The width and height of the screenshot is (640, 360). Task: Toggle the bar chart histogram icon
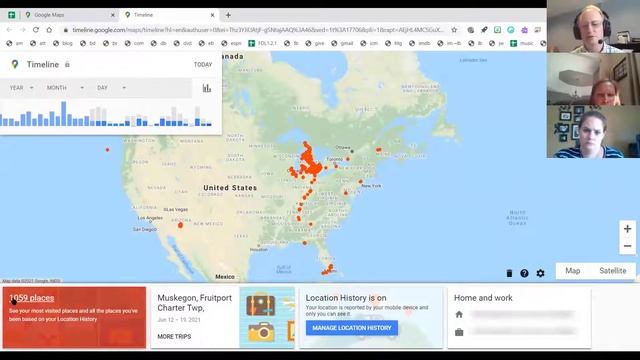(207, 88)
